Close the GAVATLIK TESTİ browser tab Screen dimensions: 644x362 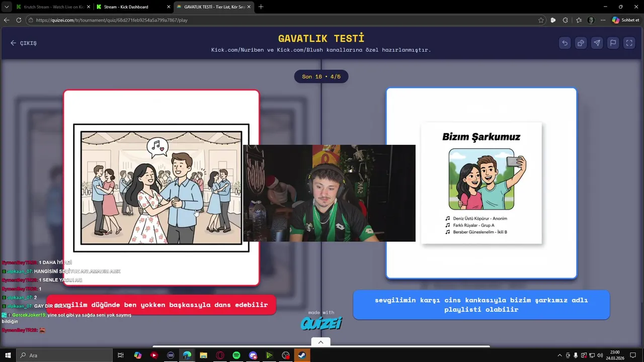tap(249, 7)
